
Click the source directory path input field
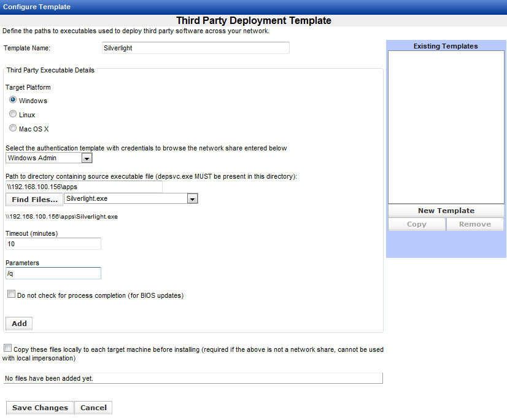pos(83,187)
